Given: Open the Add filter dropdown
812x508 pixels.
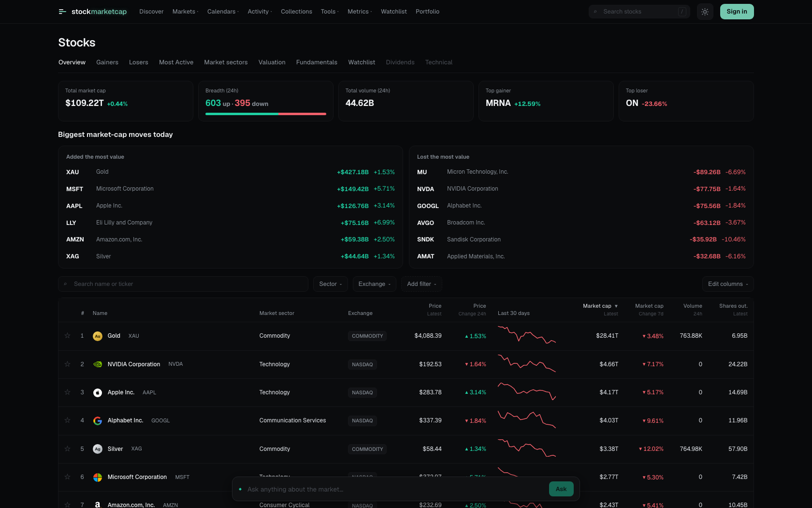Looking at the screenshot, I should click(421, 284).
